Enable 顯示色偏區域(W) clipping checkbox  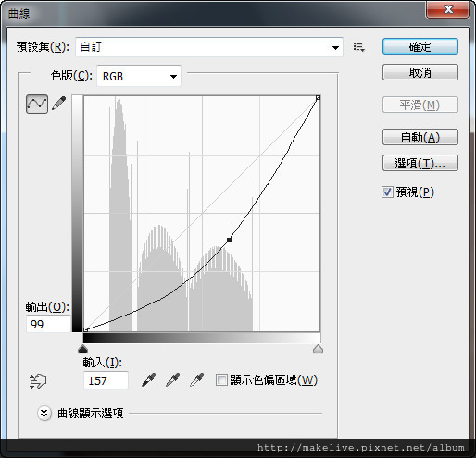[221, 380]
